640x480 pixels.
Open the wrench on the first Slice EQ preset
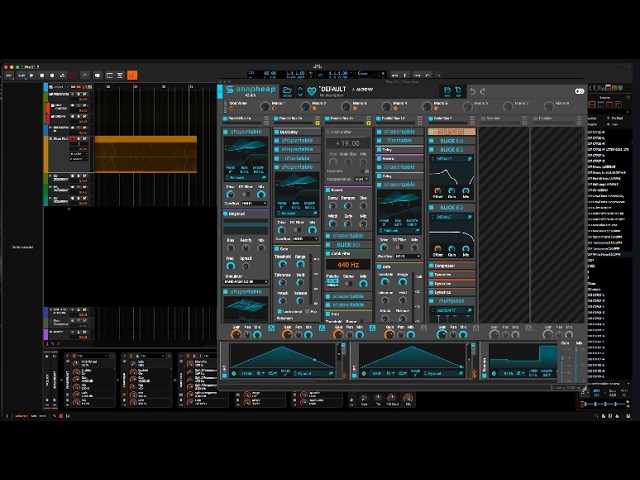pyautogui.click(x=470, y=159)
